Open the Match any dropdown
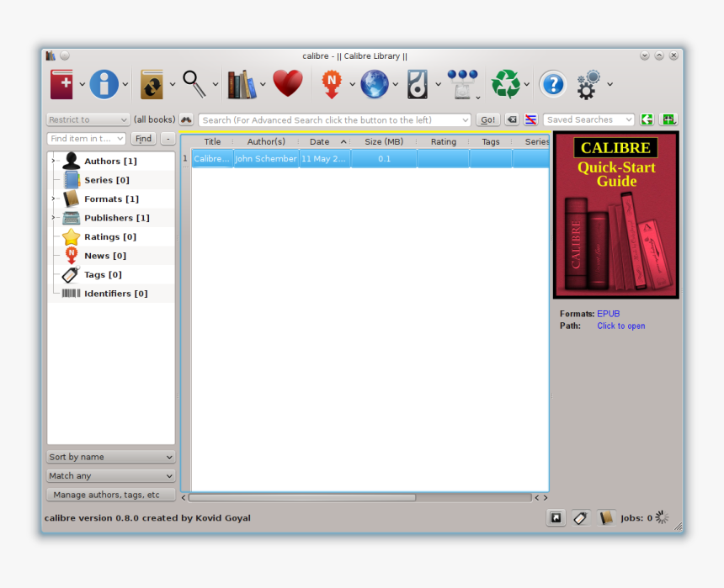 click(111, 476)
